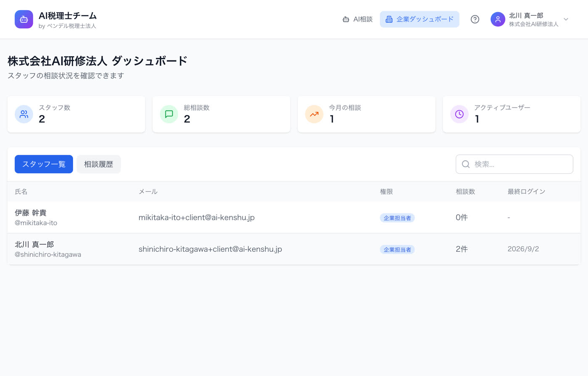Click the 今月の相談 trend arrow icon
Image resolution: width=588 pixels, height=376 pixels.
pos(314,114)
